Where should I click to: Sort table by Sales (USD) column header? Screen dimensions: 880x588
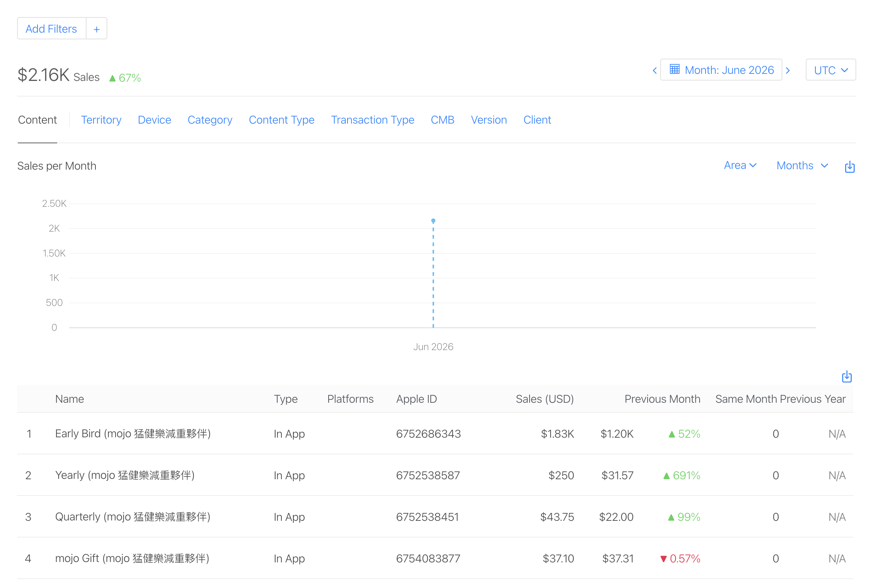coord(545,399)
